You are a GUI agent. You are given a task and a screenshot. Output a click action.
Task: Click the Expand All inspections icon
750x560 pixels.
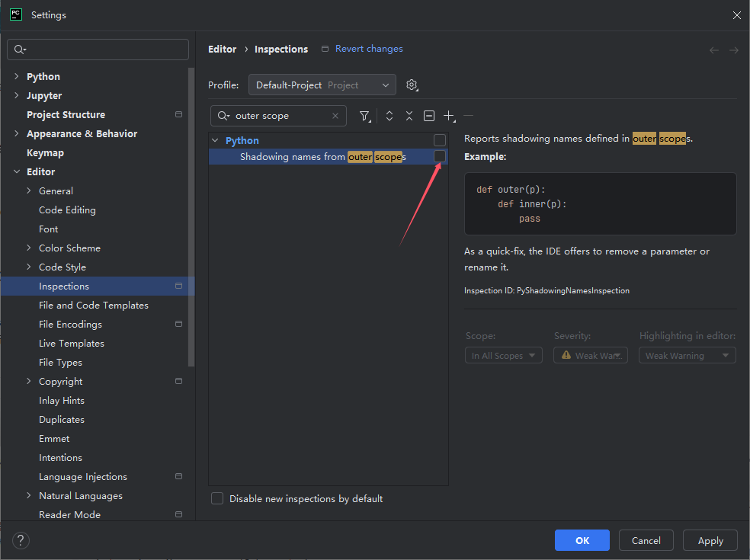tap(389, 116)
